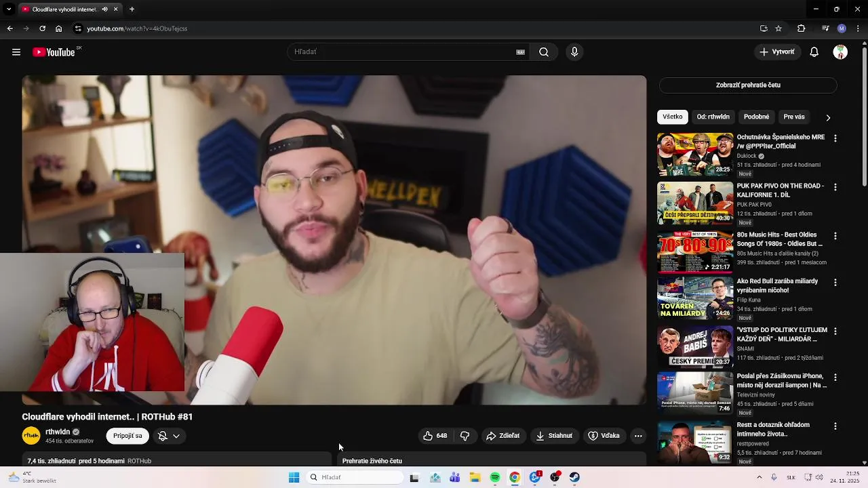Image resolution: width=868 pixels, height=488 pixels.
Task: Click the Windows taskbar search box
Action: click(354, 477)
